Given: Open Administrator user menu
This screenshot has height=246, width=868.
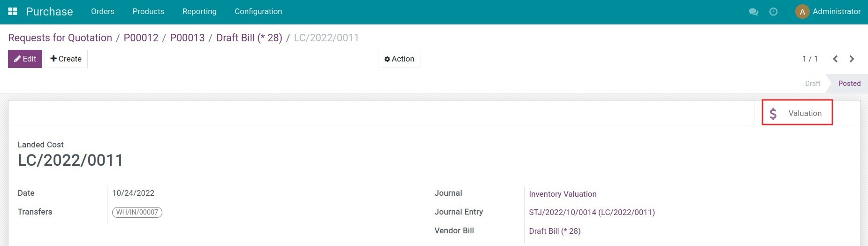Looking at the screenshot, I should coord(836,11).
